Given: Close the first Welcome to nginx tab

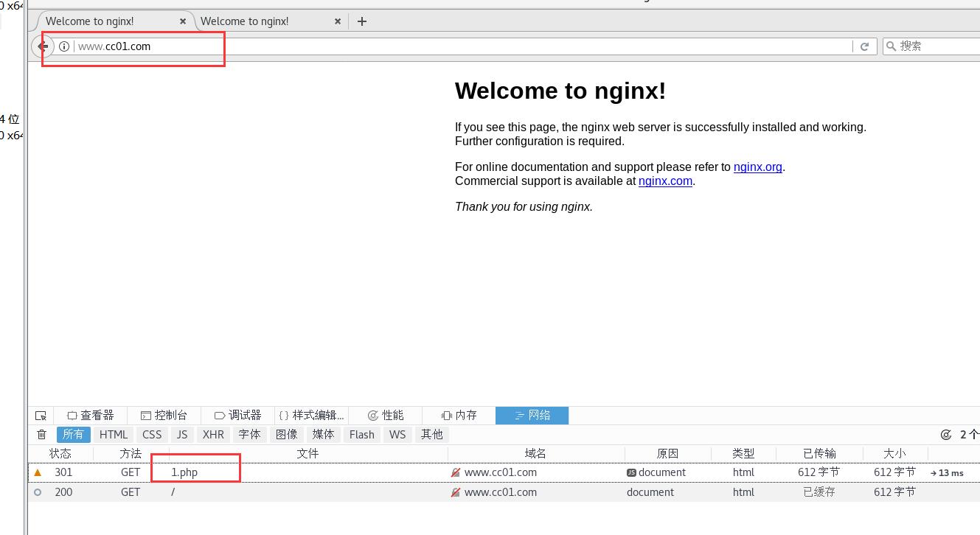Looking at the screenshot, I should coord(184,21).
